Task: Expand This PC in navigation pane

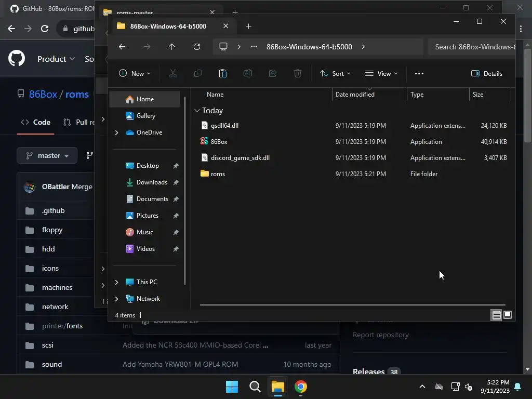Action: coord(117,282)
